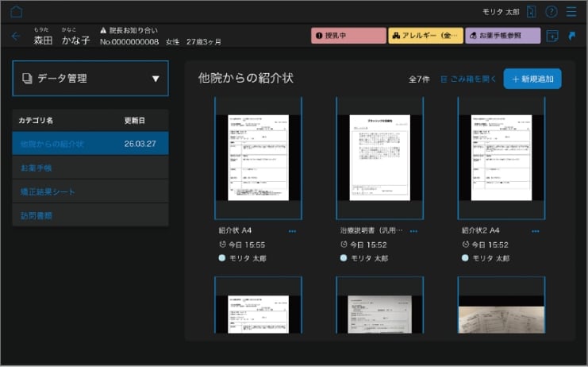Open the 紹介状 A4 document thumbnail
This screenshot has height=367, width=588.
pyautogui.click(x=259, y=158)
